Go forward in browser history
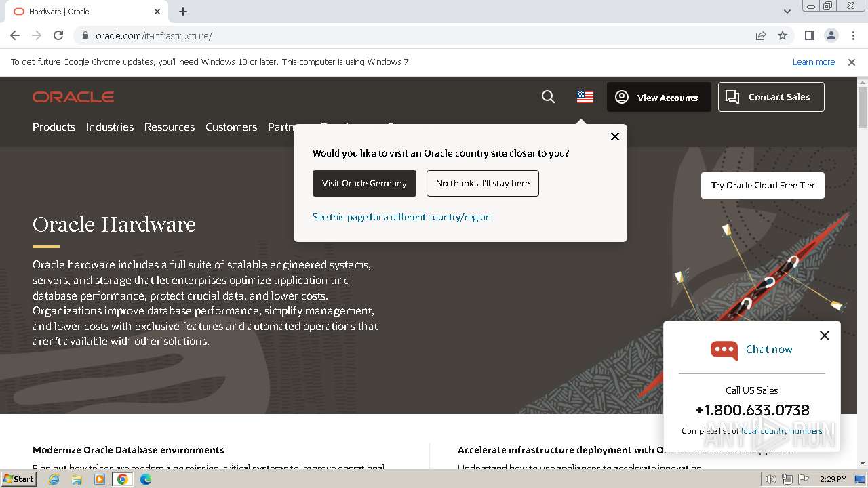 pos(37,35)
